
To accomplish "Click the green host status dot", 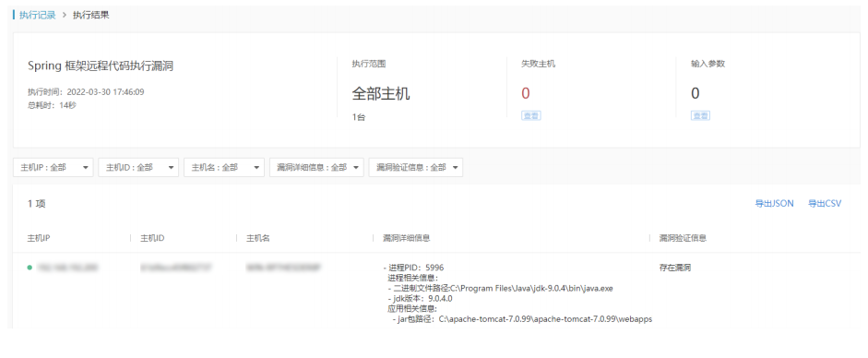I will pos(30,268).
